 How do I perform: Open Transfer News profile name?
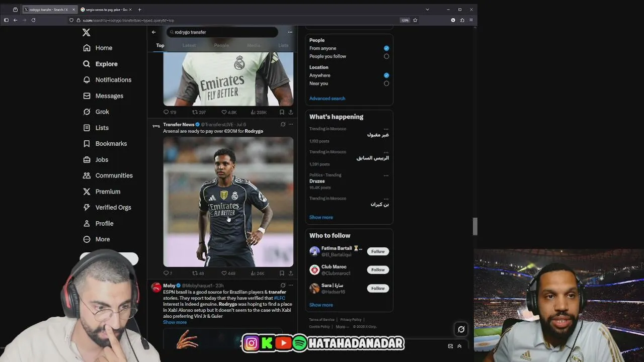(179, 125)
